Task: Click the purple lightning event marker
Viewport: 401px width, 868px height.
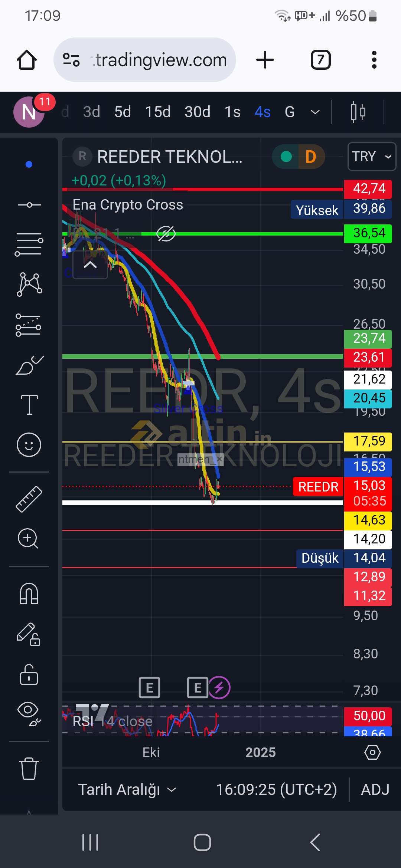Action: tap(219, 688)
